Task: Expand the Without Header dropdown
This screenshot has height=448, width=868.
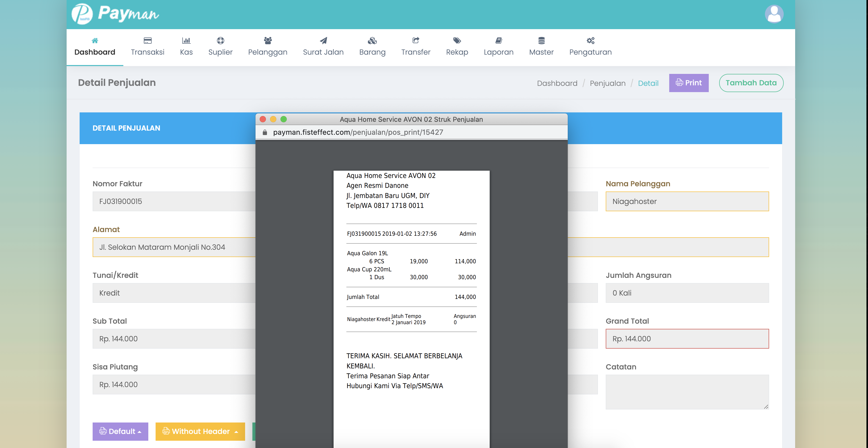Action: [x=200, y=431]
